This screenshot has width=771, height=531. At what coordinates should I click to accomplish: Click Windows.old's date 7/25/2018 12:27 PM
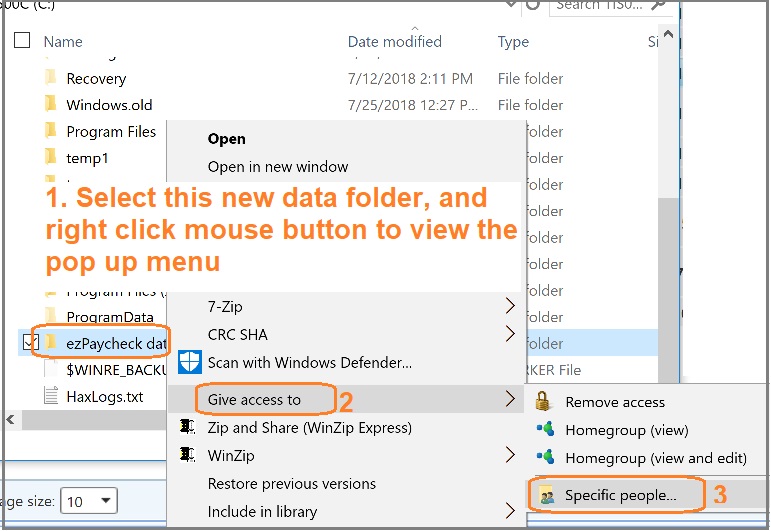tap(413, 105)
